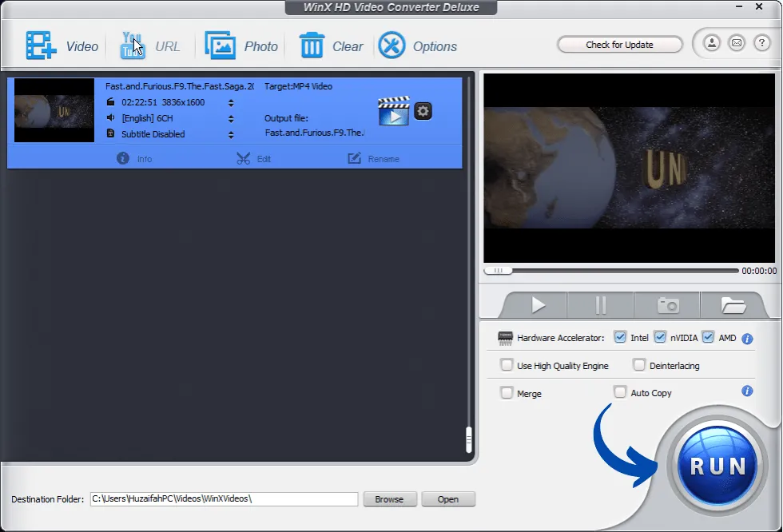Click Browse for destination folder
Image resolution: width=783 pixels, height=532 pixels.
(389, 499)
